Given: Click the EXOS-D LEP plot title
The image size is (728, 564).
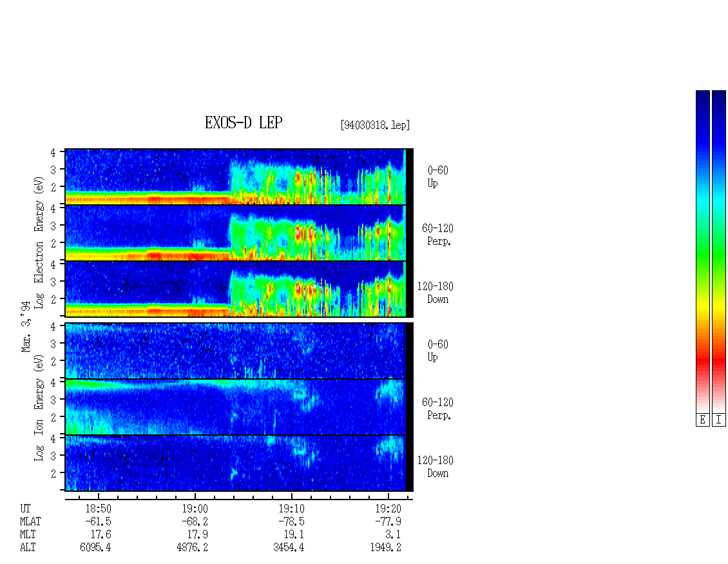Looking at the screenshot, I should tap(244, 122).
